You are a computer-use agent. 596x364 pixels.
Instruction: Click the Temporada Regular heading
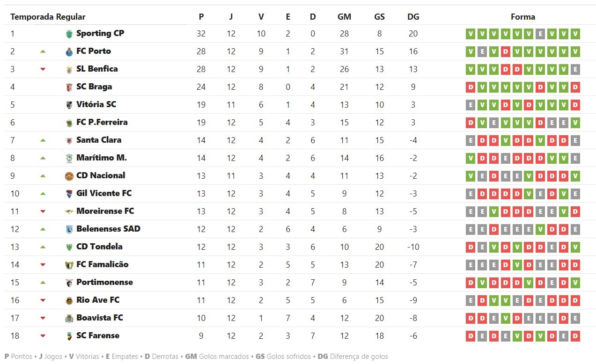point(48,17)
